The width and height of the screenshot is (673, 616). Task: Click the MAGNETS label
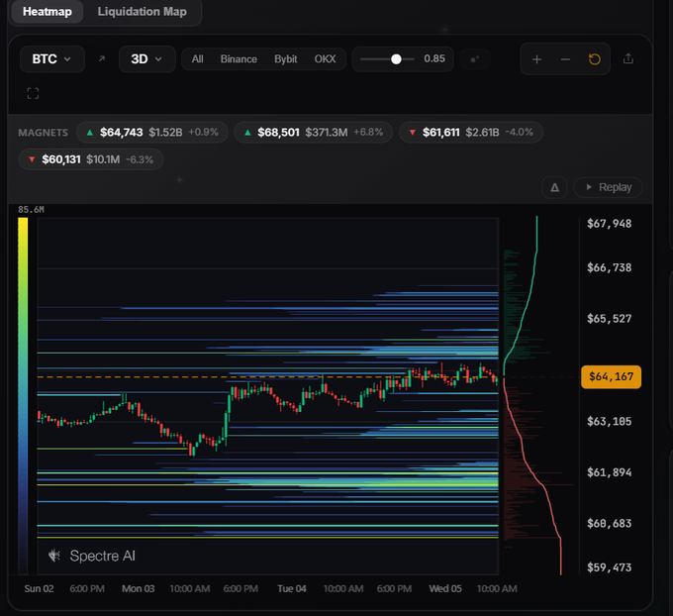(x=43, y=133)
